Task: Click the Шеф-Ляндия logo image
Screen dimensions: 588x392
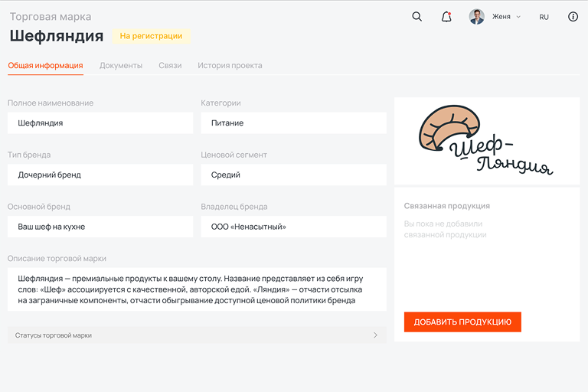Action: click(486, 141)
